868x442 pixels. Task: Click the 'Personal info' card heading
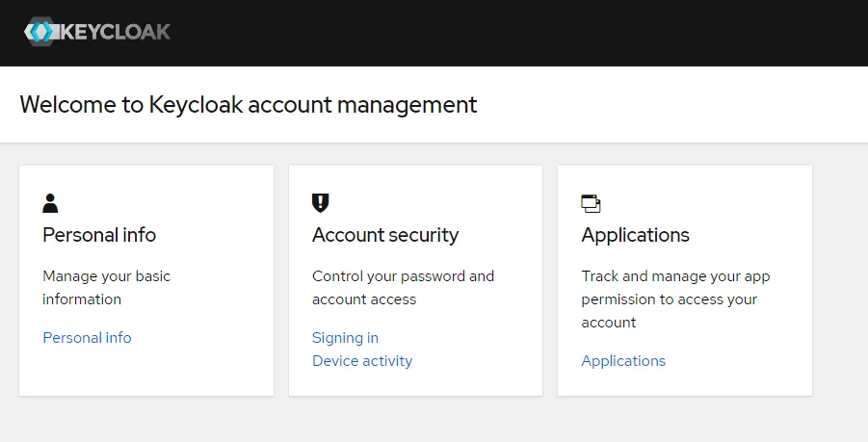click(99, 235)
